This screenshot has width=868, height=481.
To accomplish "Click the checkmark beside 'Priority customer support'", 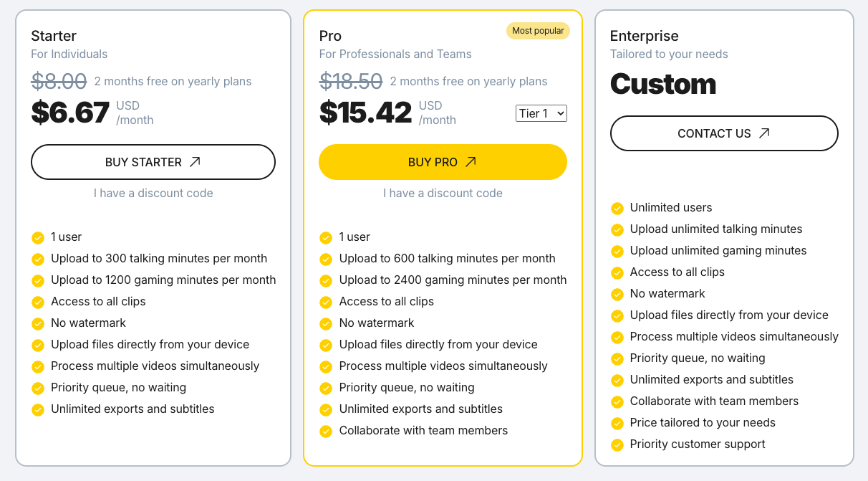I will (617, 444).
